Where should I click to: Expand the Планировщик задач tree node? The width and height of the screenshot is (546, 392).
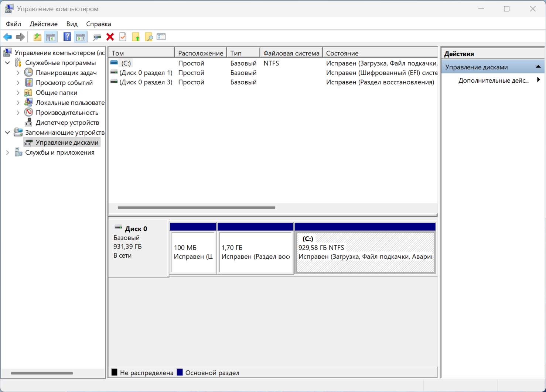pos(18,73)
